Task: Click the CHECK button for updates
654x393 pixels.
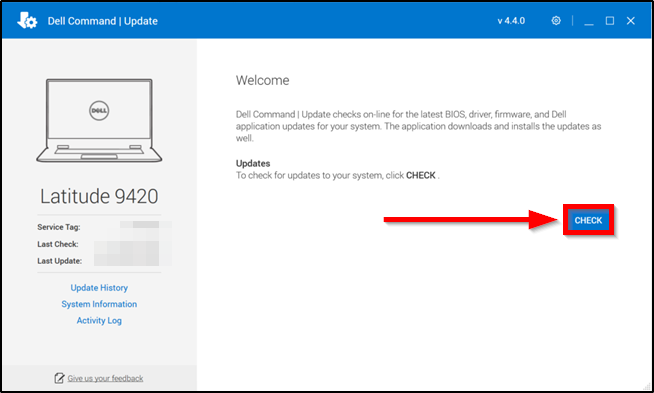Action: pyautogui.click(x=588, y=220)
